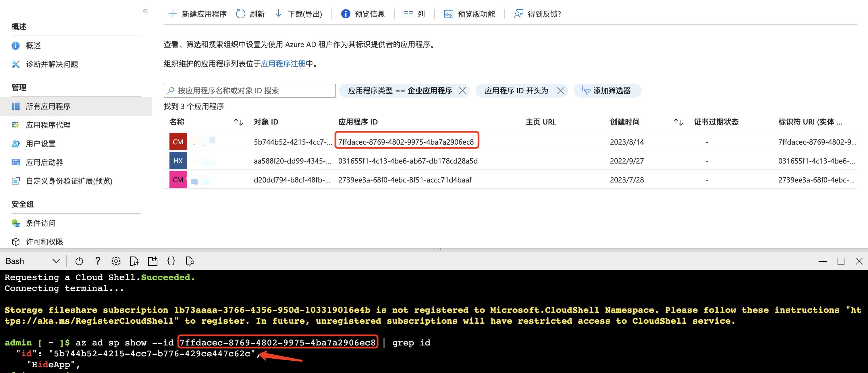This screenshot has width=868, height=373.
Task: Open new session icon in Cloud Shell
Action: pos(153,261)
